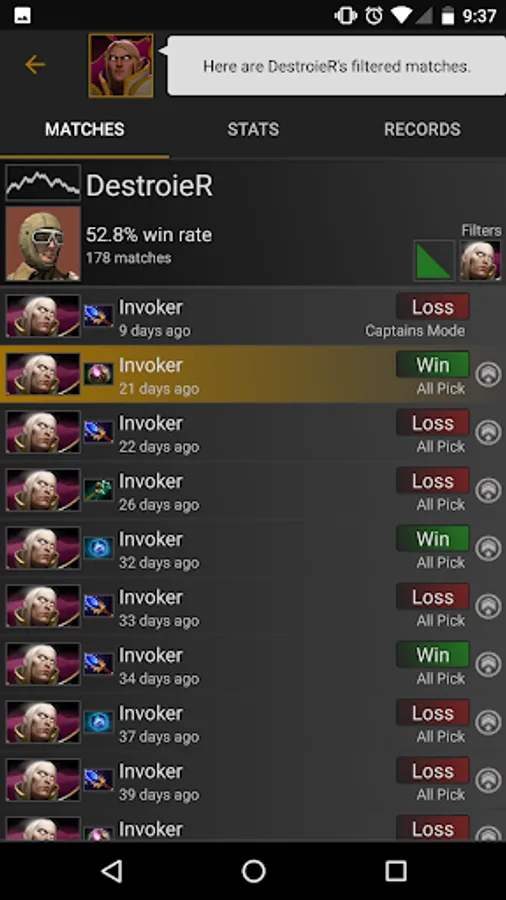Click the item icon on 32 days ago match
506x900 pixels.
(99, 548)
